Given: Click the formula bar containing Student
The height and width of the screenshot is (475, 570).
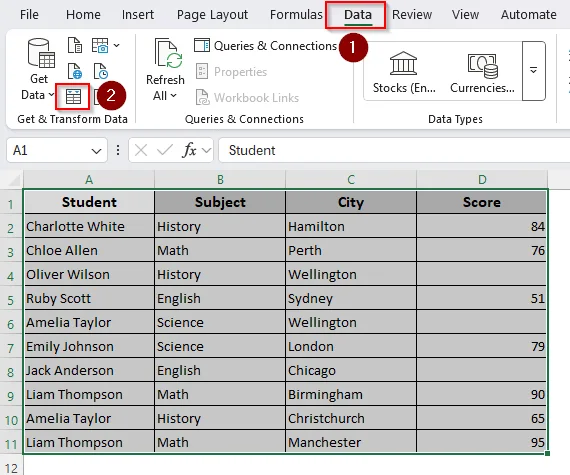Looking at the screenshot, I should (394, 150).
